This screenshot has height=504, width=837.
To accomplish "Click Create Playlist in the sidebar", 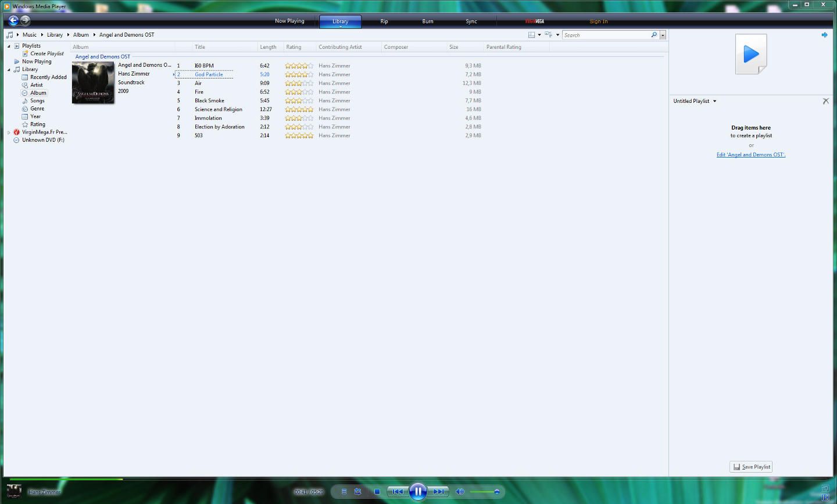I will pyautogui.click(x=47, y=53).
